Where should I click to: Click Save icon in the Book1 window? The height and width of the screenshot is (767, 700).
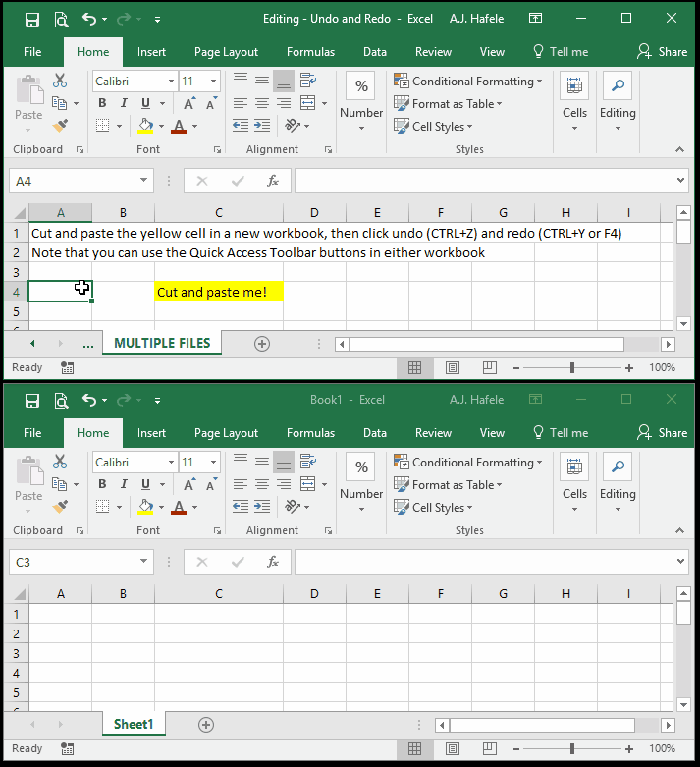(32, 401)
